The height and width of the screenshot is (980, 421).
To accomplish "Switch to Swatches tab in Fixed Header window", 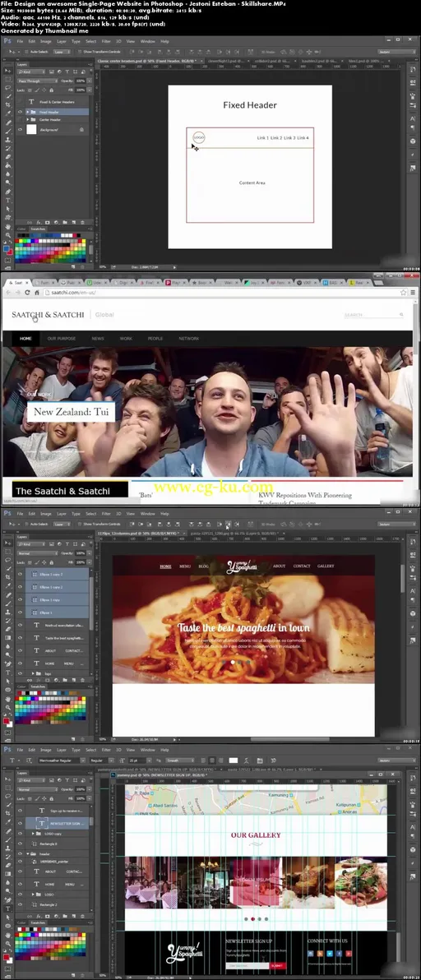I will coord(39,229).
